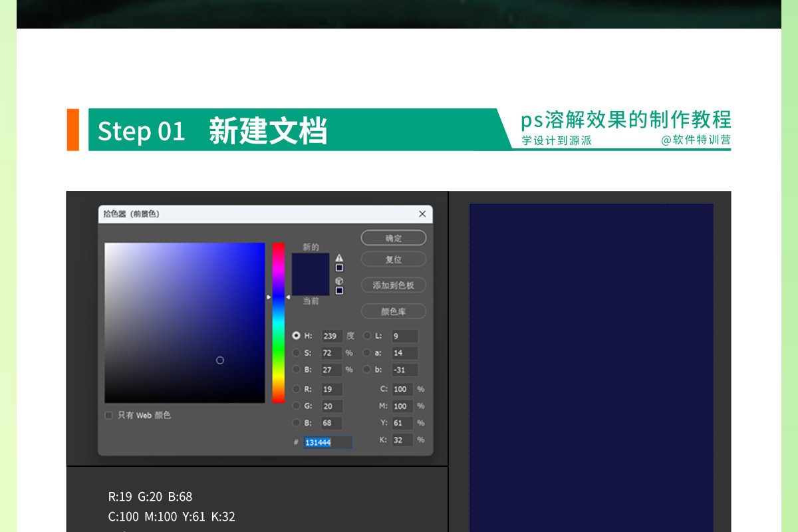Click the 复位 reset button

[x=393, y=259]
